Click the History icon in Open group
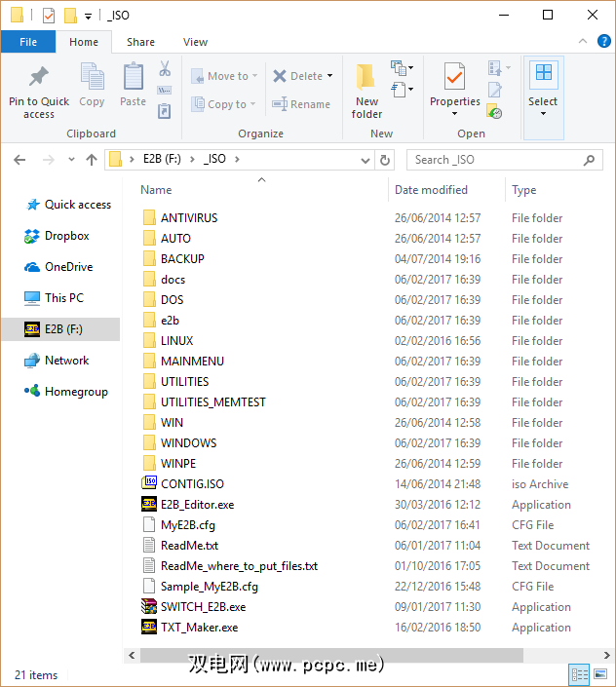The image size is (616, 687). (494, 111)
